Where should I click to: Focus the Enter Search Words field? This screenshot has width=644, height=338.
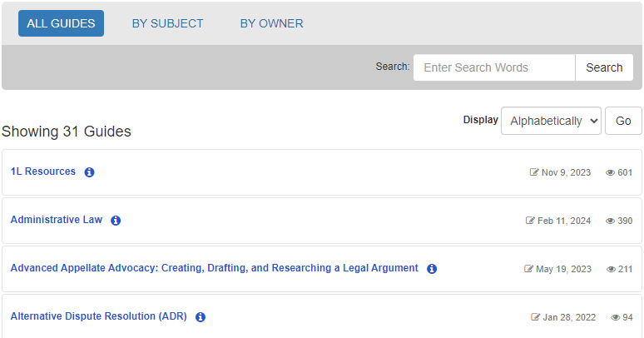point(493,67)
